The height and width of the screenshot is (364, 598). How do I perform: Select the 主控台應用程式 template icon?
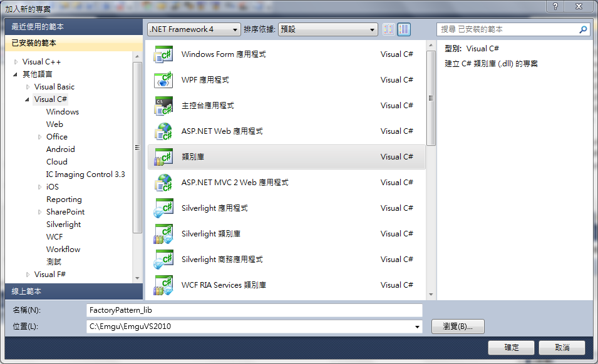click(x=163, y=106)
